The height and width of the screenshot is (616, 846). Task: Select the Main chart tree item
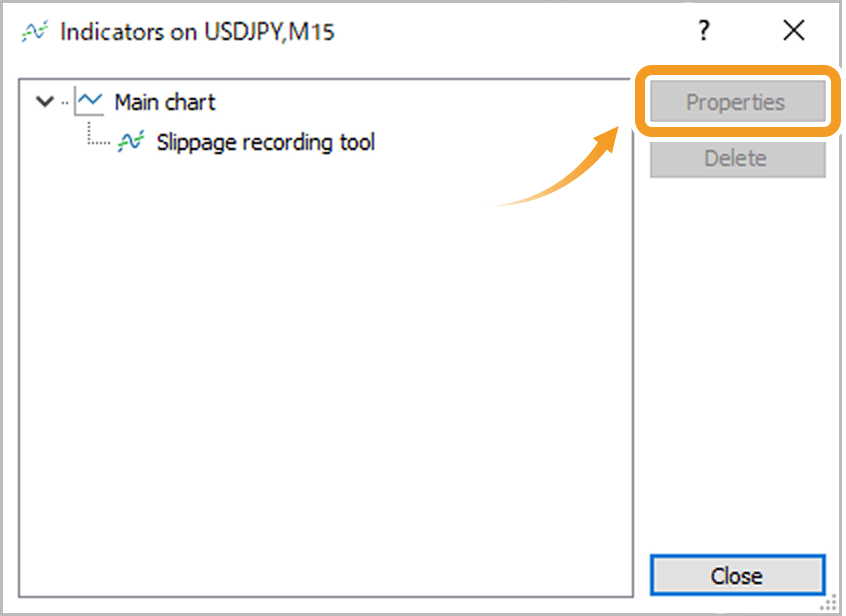(165, 102)
